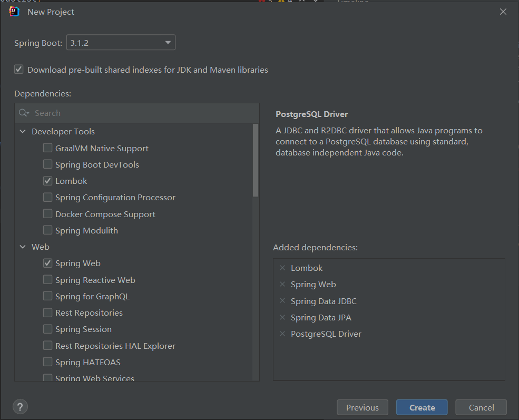This screenshot has width=519, height=420.
Task: Uncheck the Lombok checkbox
Action: 47,181
